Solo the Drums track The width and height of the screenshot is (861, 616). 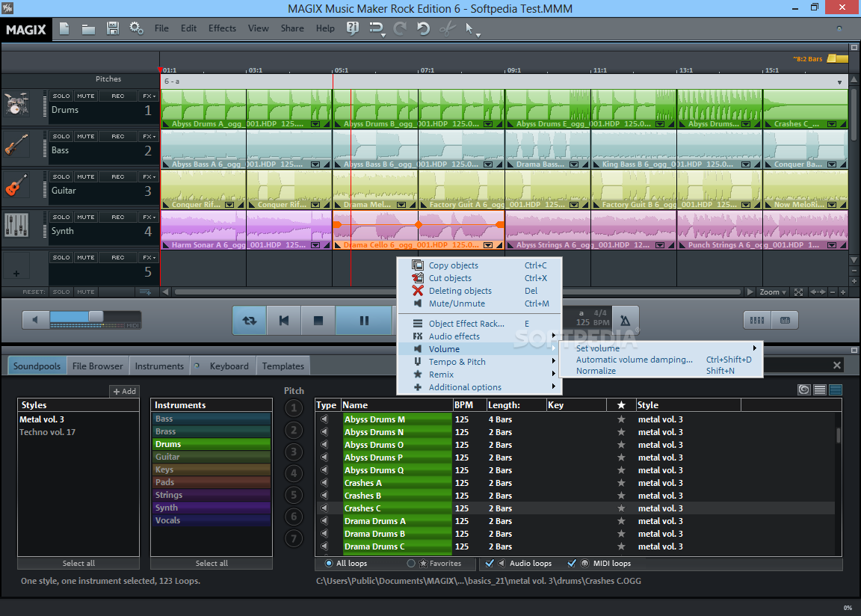click(61, 96)
